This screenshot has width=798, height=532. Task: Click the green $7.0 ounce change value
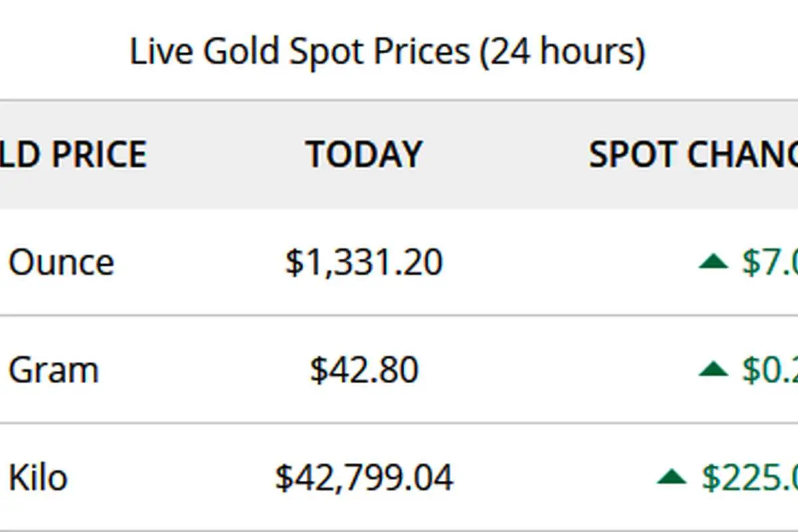click(769, 262)
